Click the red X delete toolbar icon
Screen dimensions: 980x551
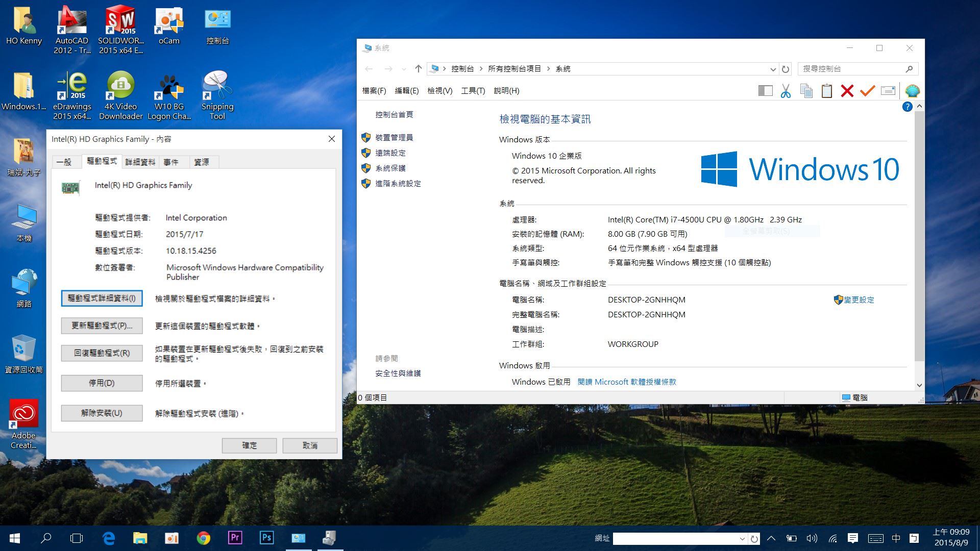(847, 91)
